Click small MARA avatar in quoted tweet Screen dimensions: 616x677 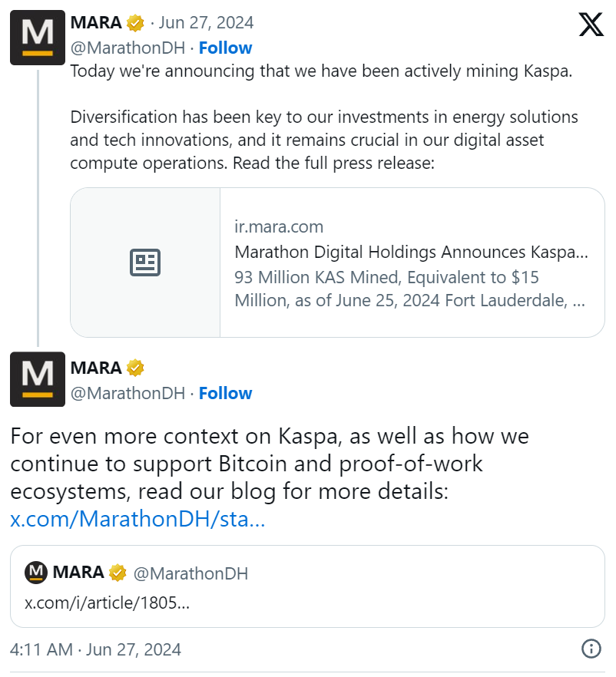point(36,573)
